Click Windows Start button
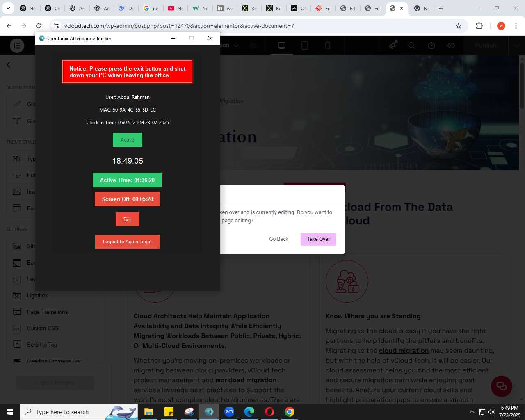This screenshot has width=525, height=420. point(10,412)
